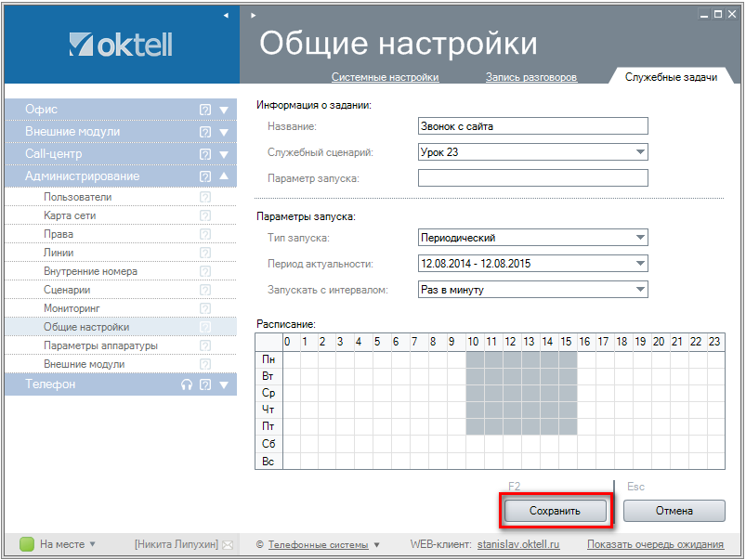Click the headphones icon in Телефон row

tap(187, 384)
